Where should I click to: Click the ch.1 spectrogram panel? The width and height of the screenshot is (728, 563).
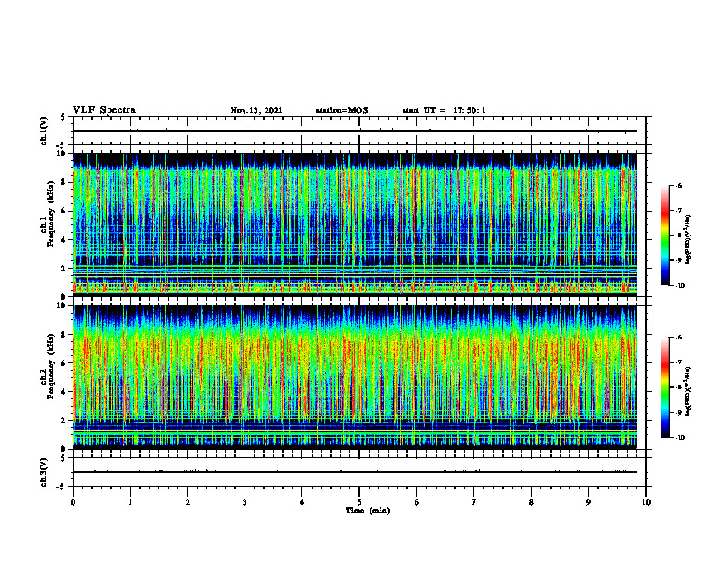355,224
